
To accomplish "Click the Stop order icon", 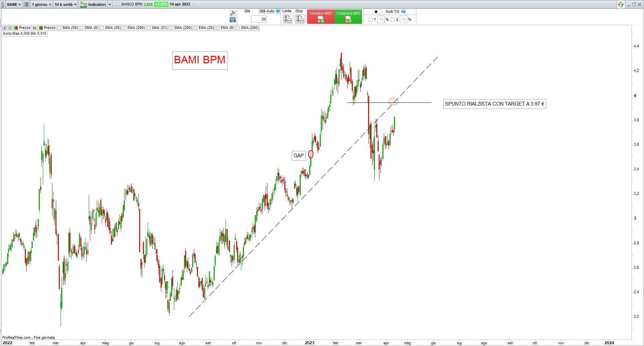I will pos(300,19).
